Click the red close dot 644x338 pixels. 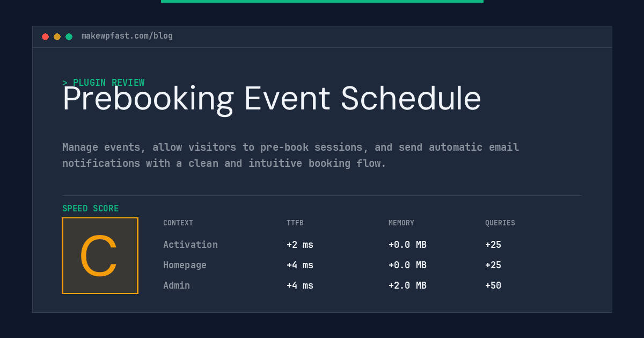coord(45,36)
